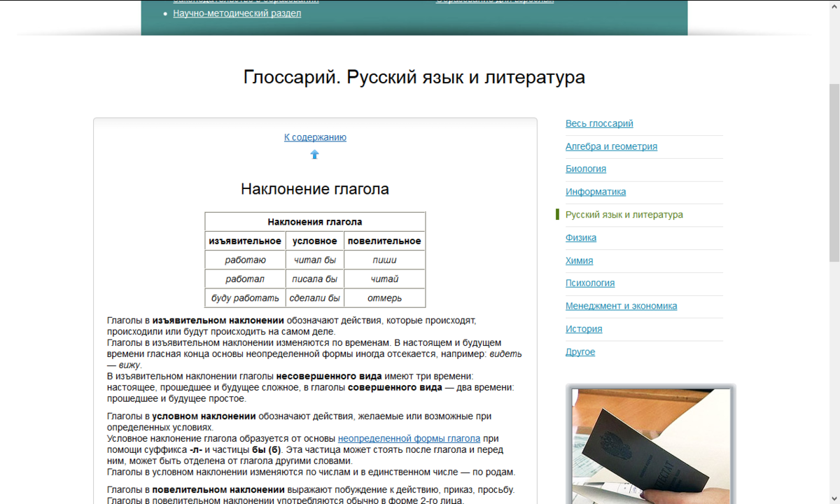Click the читал бы table cell
The height and width of the screenshot is (504, 840).
click(x=315, y=260)
